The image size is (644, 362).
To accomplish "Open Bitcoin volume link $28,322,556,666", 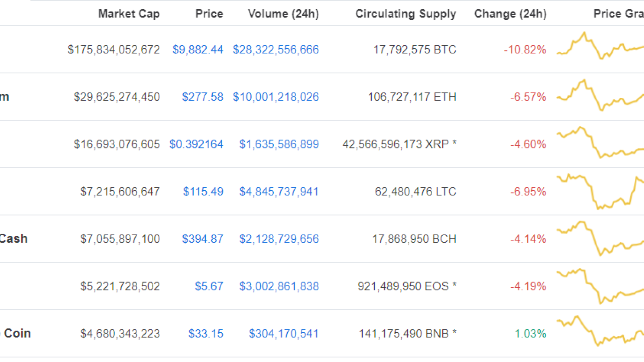I will click(276, 49).
